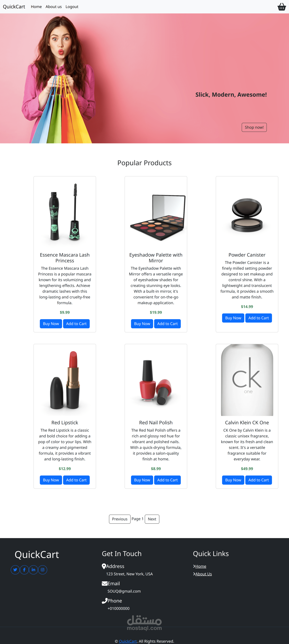Select Logout in the navigation bar
Screen dimensions: 289x644
point(72,7)
